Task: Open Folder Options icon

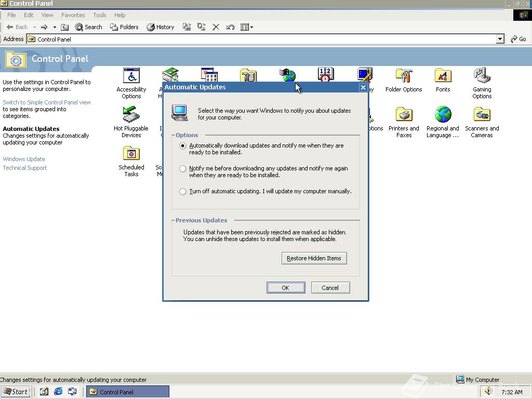Action: pos(404,81)
